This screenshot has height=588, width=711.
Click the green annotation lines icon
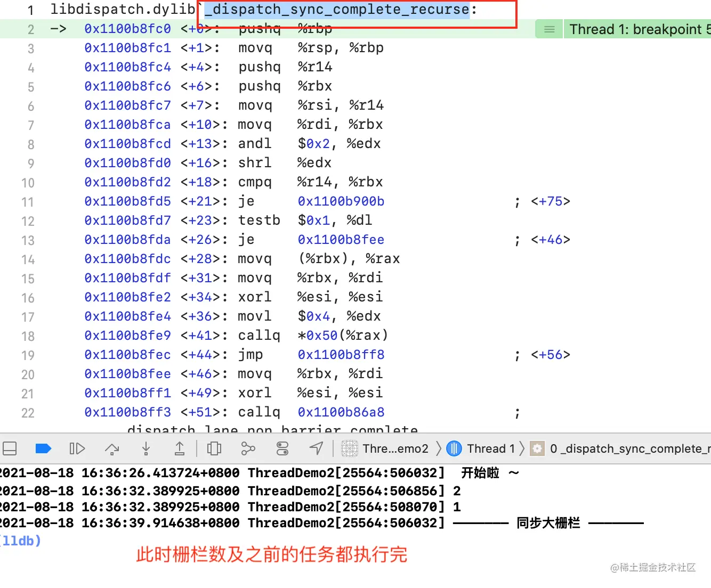(x=550, y=29)
